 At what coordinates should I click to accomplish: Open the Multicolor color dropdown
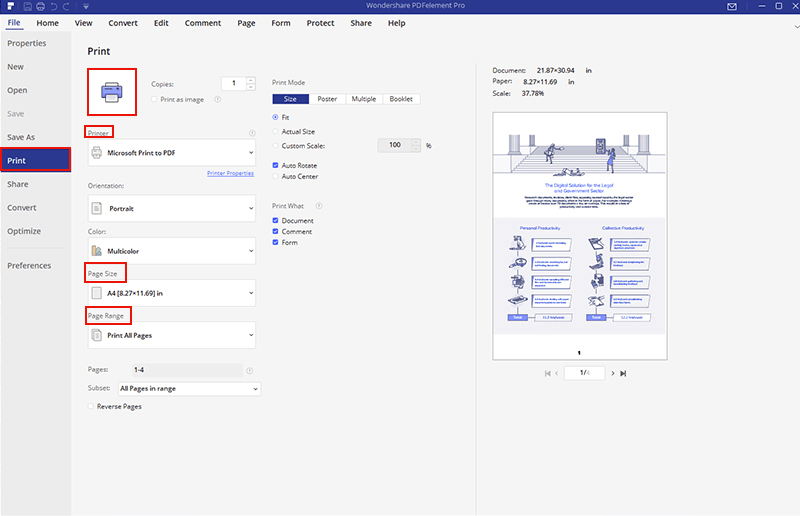172,251
